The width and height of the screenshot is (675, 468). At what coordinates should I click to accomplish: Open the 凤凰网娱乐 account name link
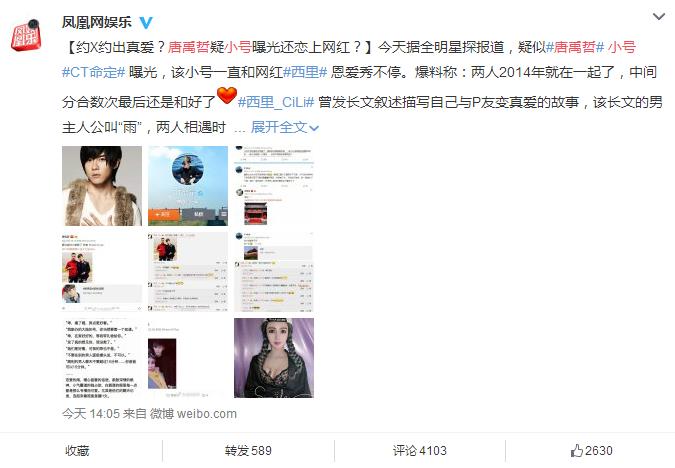[97, 22]
